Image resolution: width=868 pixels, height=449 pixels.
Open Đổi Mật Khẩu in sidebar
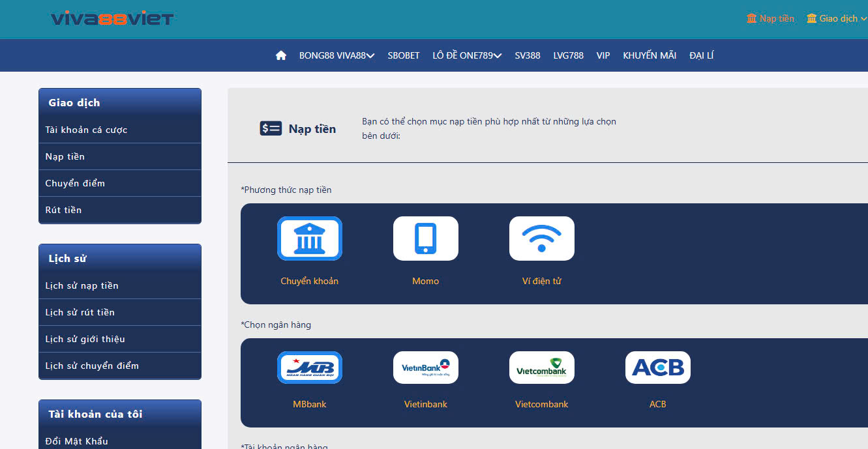tap(77, 441)
